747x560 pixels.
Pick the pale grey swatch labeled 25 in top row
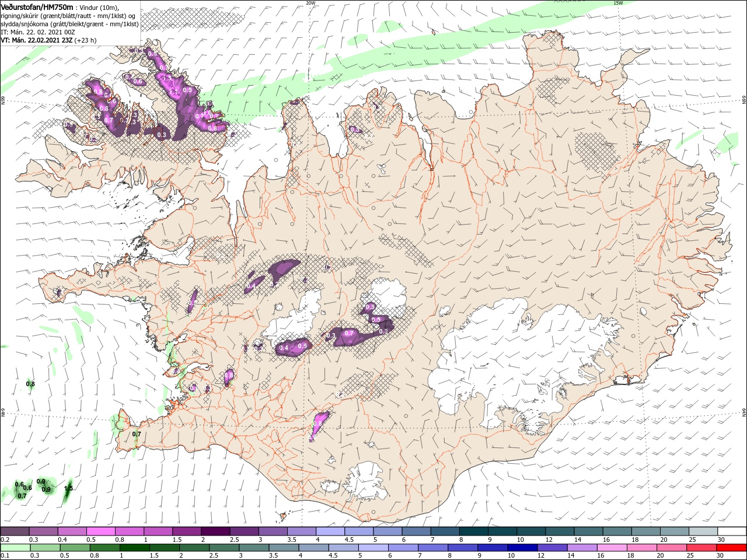coord(704,531)
